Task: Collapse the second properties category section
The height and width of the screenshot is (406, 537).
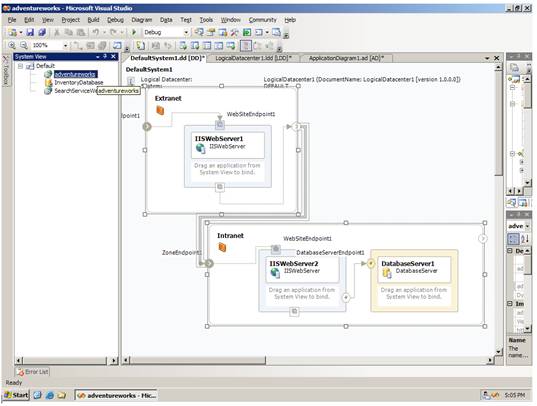Action: pyautogui.click(x=510, y=304)
